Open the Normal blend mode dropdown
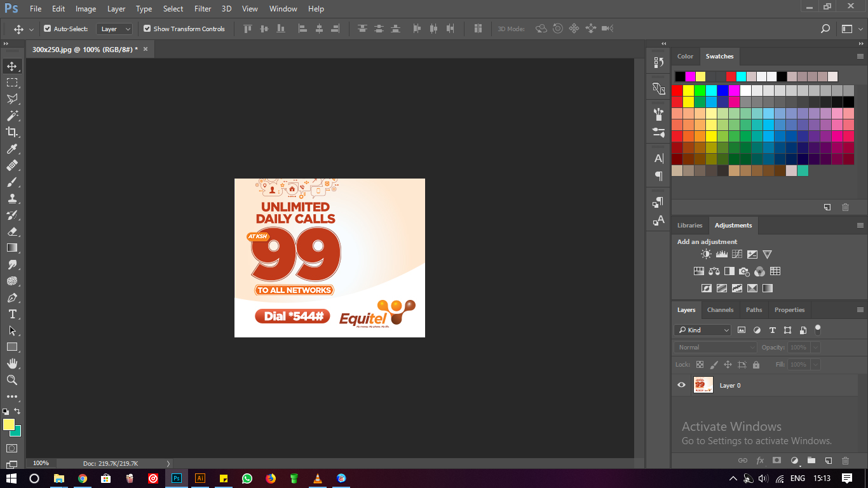This screenshot has height=488, width=868. (715, 348)
